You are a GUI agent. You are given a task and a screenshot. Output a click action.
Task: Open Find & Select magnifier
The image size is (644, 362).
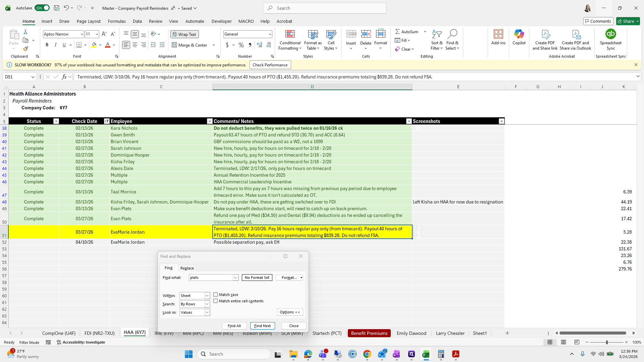[x=452, y=40]
